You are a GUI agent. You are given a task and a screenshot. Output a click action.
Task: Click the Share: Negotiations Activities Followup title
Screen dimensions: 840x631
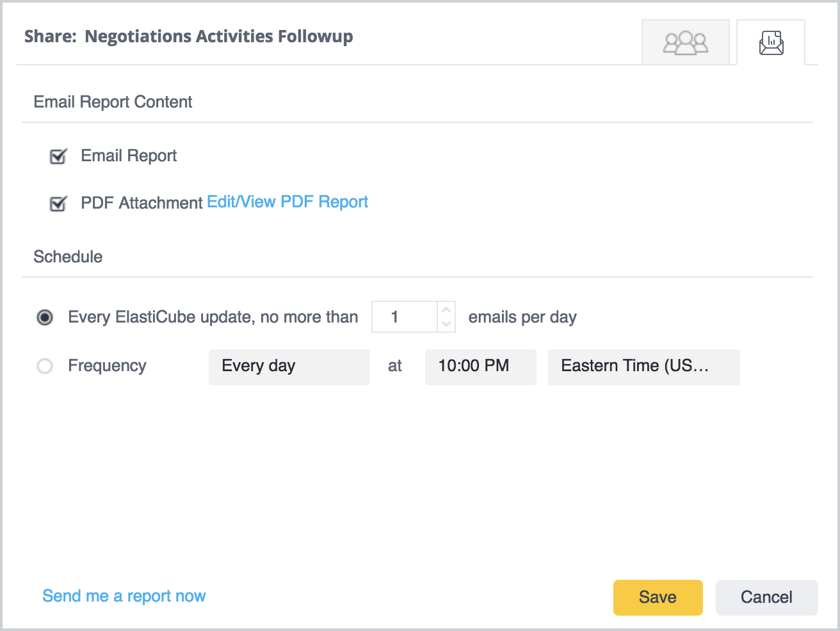189,36
